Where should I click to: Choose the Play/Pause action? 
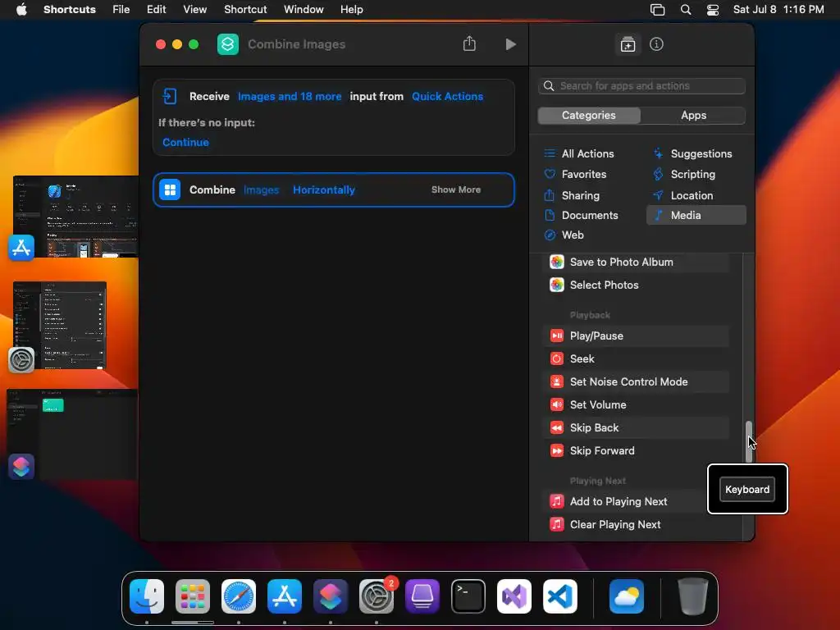point(636,336)
